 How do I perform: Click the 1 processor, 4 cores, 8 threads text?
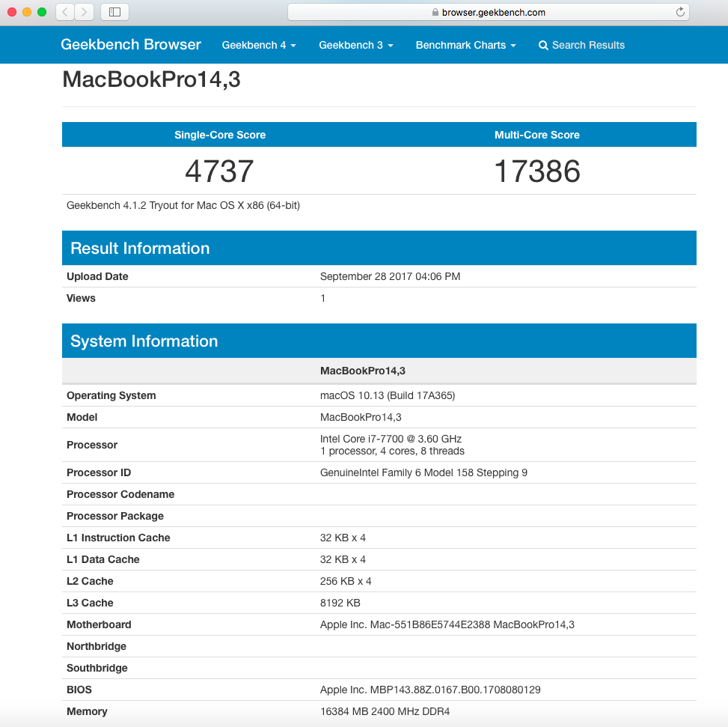(392, 451)
